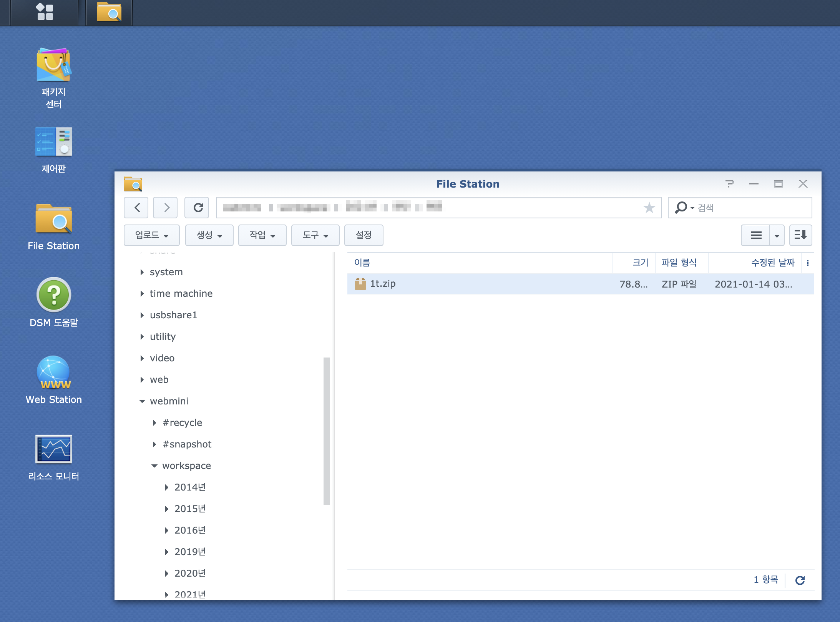The width and height of the screenshot is (840, 622).
Task: Expand the 2019년 folder
Action: pos(166,552)
